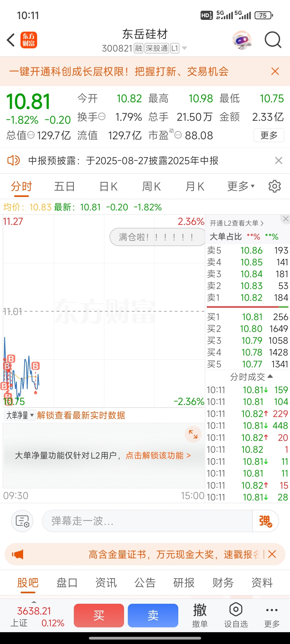This screenshot has height=644, width=290.
Task: Tap the 卖3 10.84 order row
Action: (x=248, y=274)
